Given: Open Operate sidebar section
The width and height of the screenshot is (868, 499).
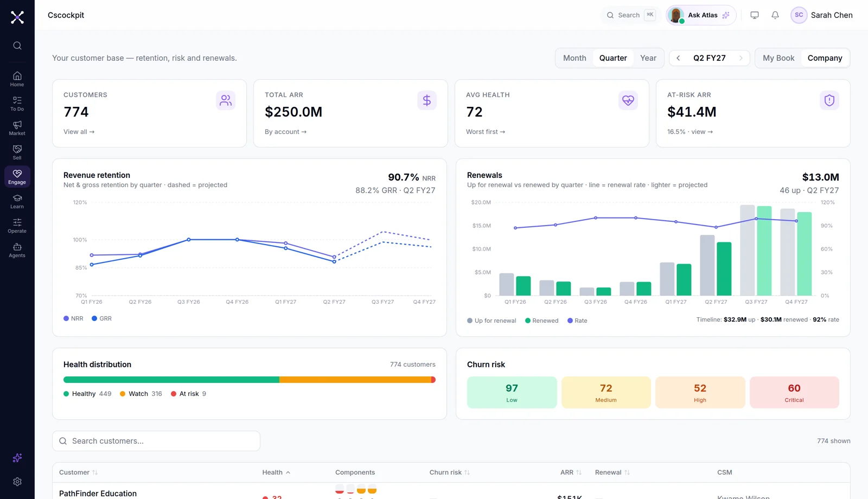Looking at the screenshot, I should 17,226.
